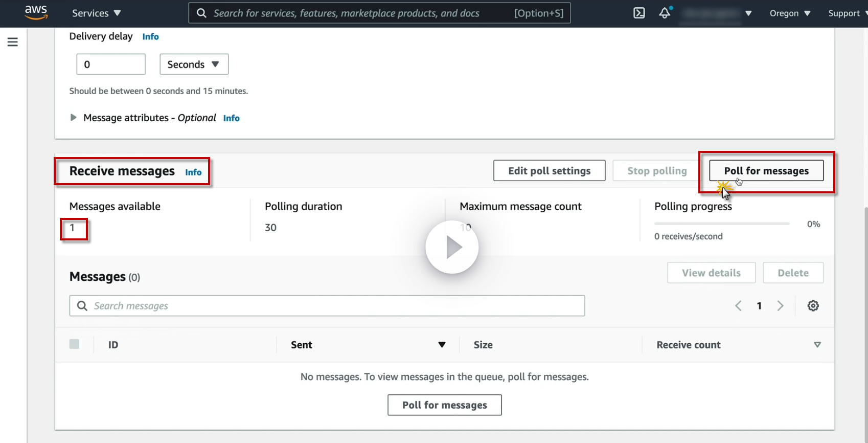Open the notifications bell
Image resolution: width=868 pixels, height=443 pixels.
click(x=665, y=13)
